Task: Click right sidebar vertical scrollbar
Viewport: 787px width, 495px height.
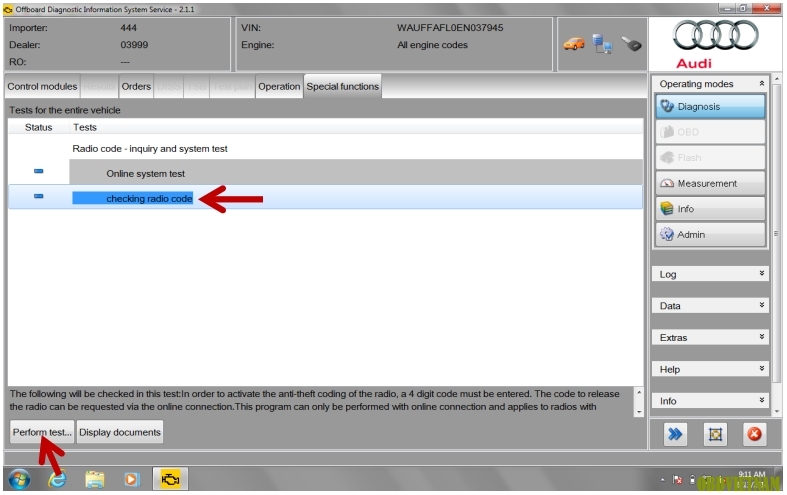Action: click(777, 246)
